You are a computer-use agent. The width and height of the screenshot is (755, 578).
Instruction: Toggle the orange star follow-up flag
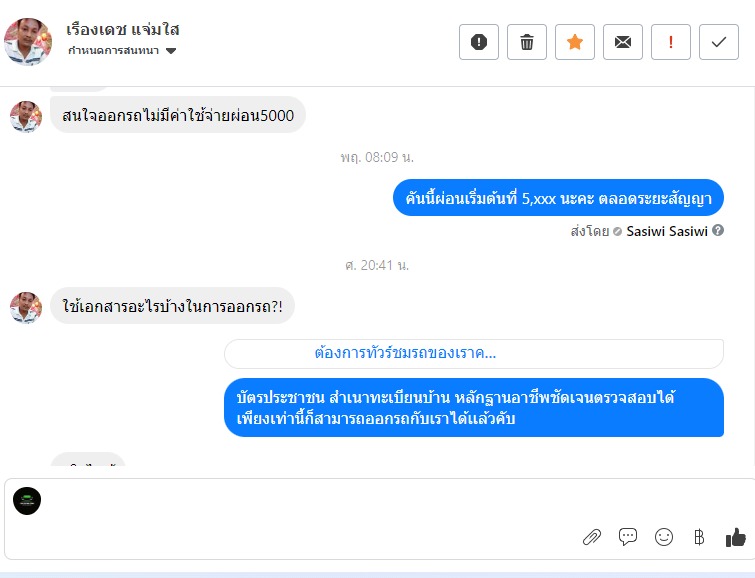[575, 42]
